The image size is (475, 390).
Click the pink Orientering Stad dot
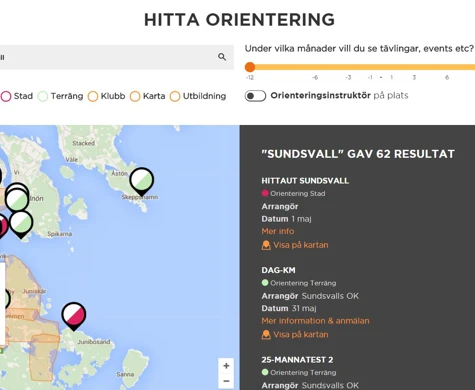tap(265, 193)
